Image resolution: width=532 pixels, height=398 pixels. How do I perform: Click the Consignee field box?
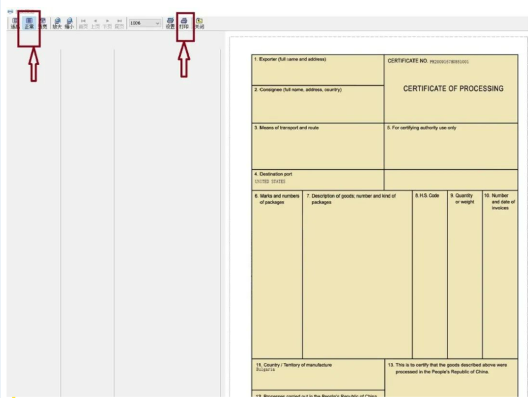[x=317, y=104]
